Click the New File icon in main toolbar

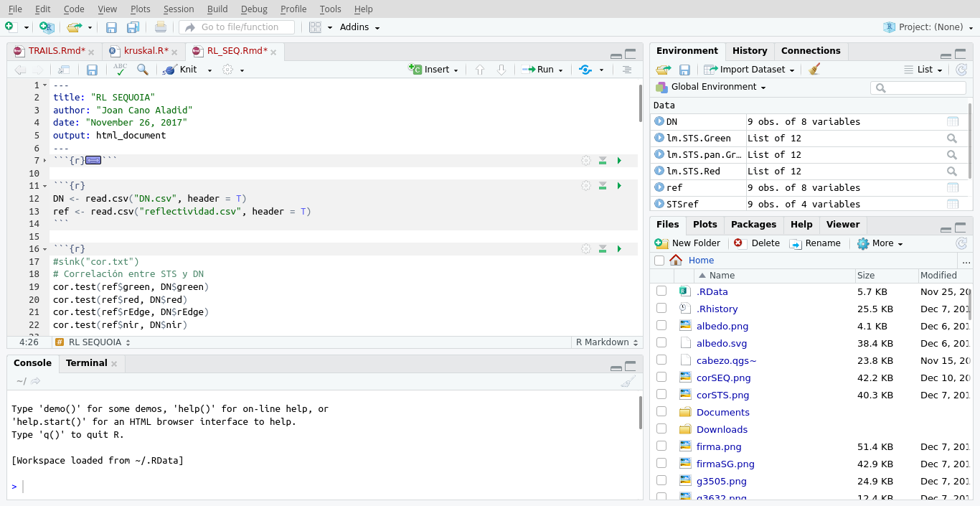click(x=9, y=27)
